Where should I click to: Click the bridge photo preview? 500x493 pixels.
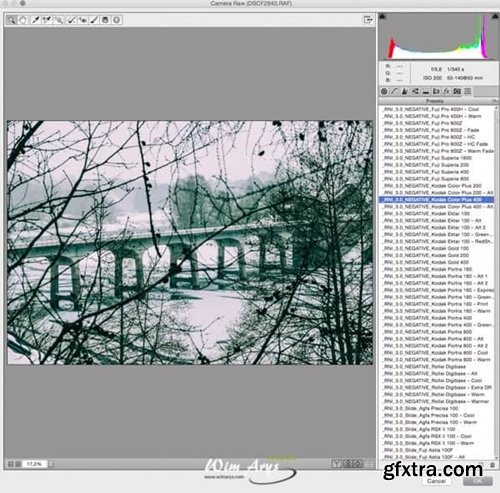click(190, 242)
